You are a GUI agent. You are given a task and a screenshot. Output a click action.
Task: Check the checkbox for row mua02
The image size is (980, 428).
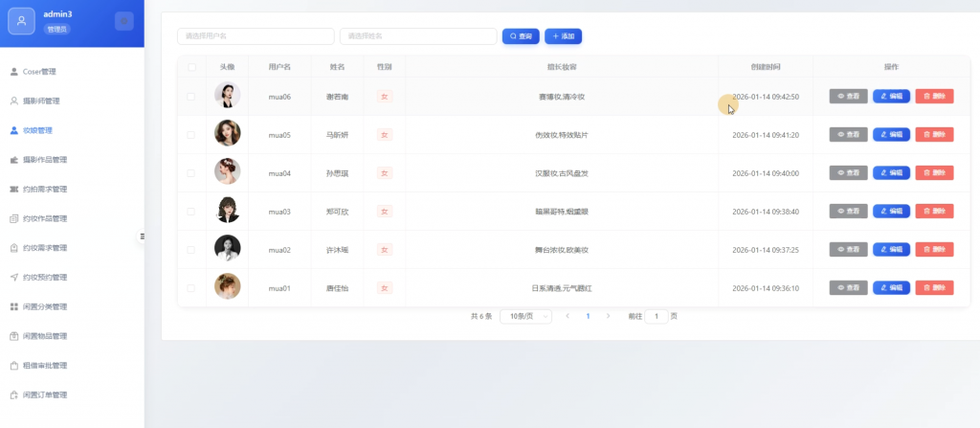[x=190, y=250]
